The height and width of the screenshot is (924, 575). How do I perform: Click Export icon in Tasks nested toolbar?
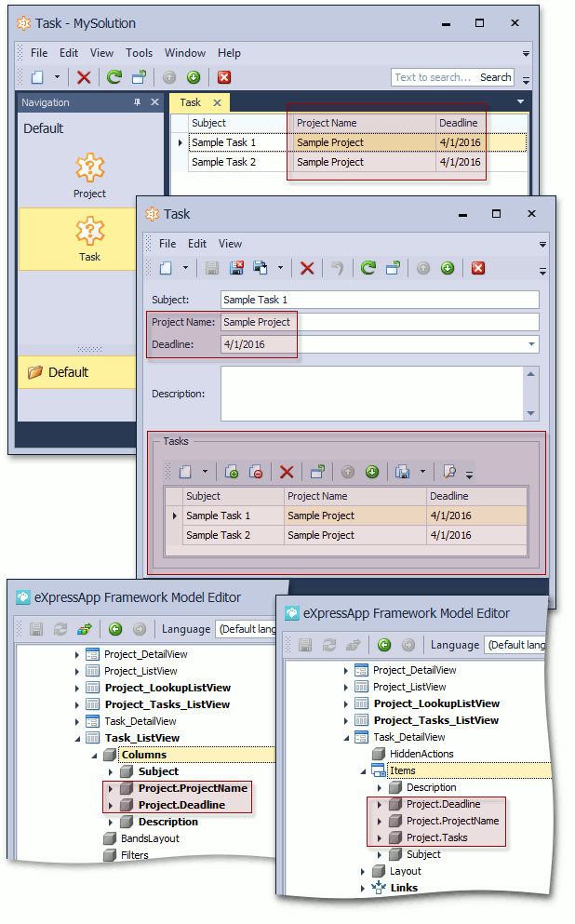(403, 472)
